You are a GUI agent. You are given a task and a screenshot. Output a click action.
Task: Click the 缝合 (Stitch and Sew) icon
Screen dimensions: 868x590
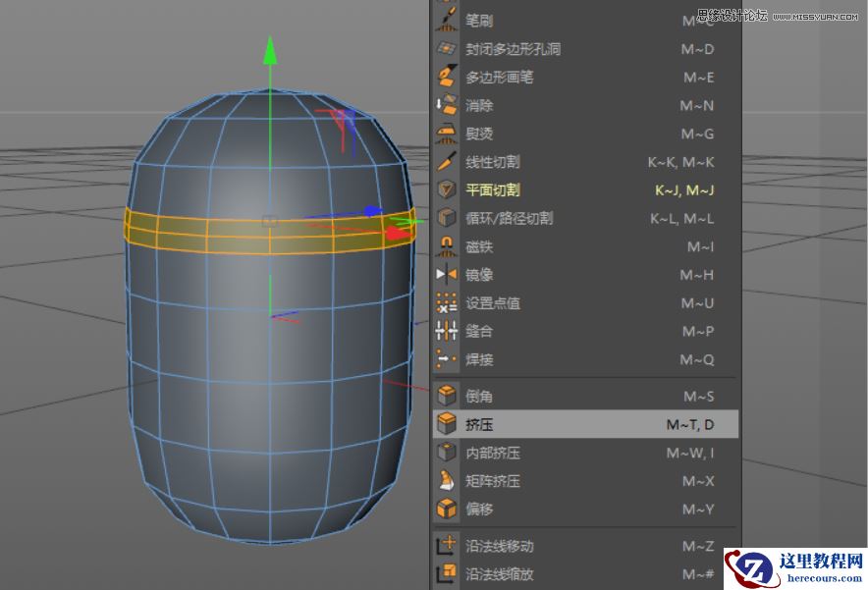tap(445, 332)
